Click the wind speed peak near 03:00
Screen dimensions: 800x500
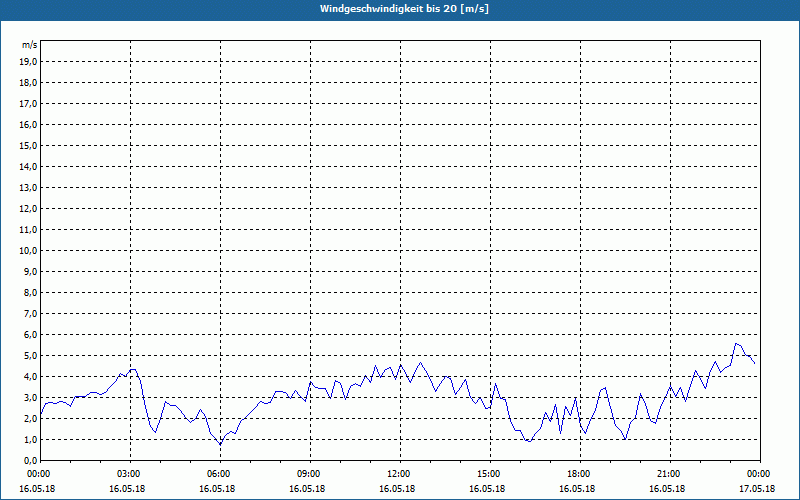(132, 369)
